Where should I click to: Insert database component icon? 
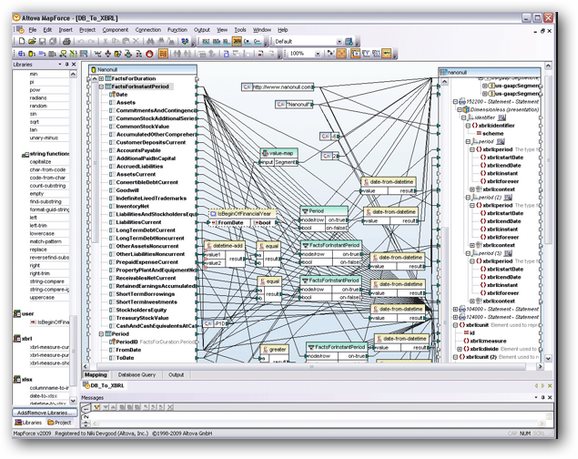(x=32, y=54)
